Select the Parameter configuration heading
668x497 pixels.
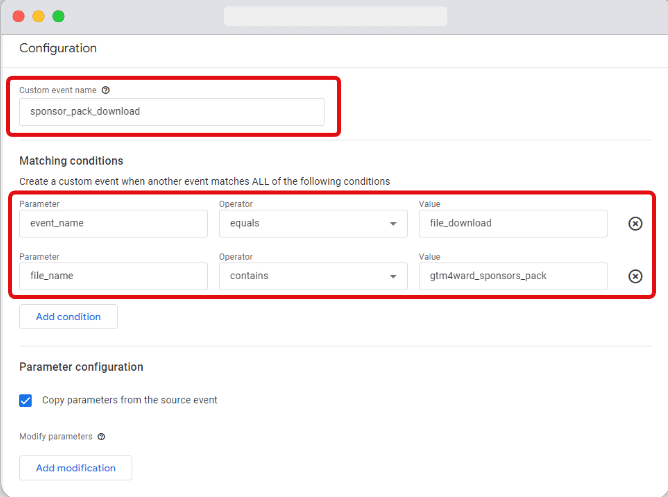81,367
